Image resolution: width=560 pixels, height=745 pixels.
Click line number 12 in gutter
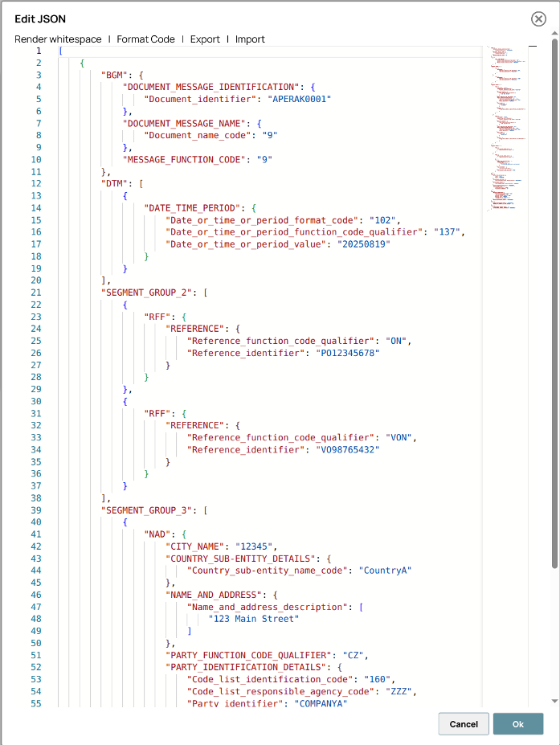pyautogui.click(x=36, y=184)
